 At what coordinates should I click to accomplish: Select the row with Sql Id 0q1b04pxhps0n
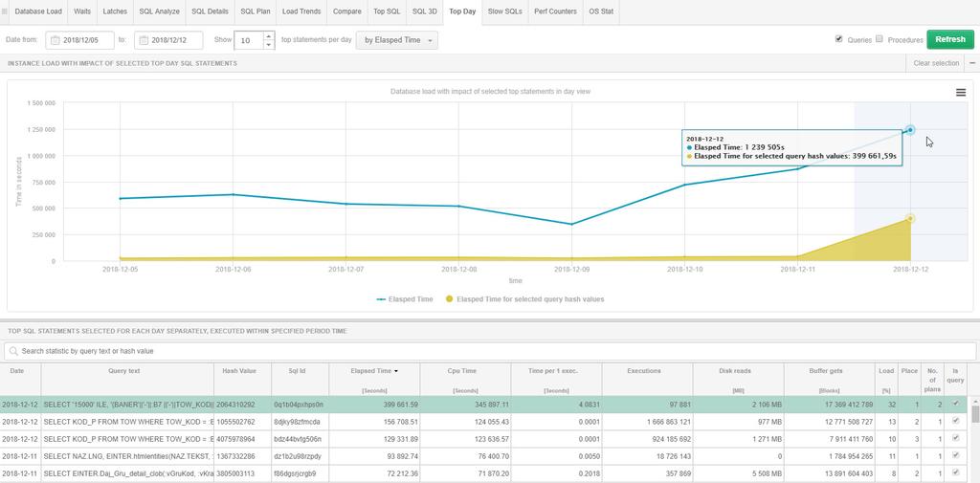[x=483, y=405]
